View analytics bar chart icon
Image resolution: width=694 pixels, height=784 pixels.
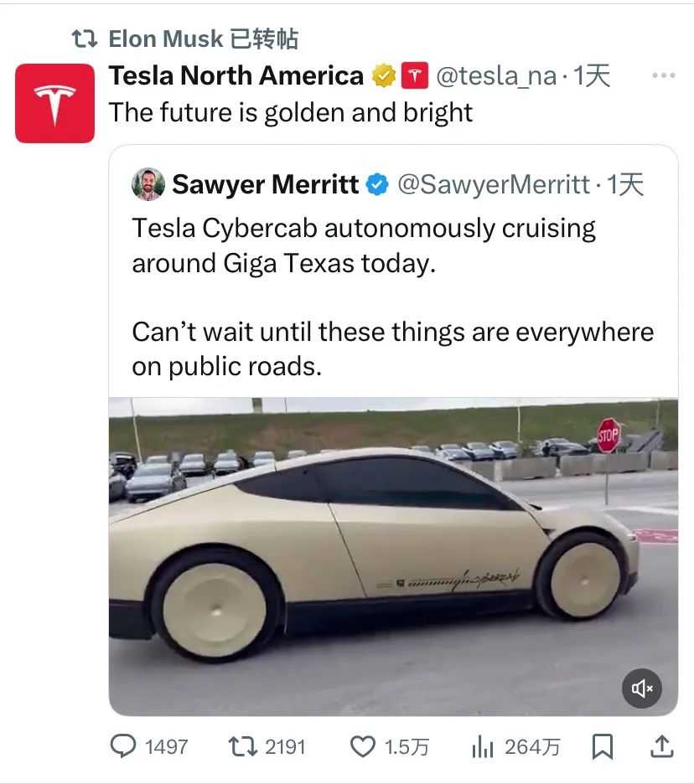pyautogui.click(x=482, y=746)
